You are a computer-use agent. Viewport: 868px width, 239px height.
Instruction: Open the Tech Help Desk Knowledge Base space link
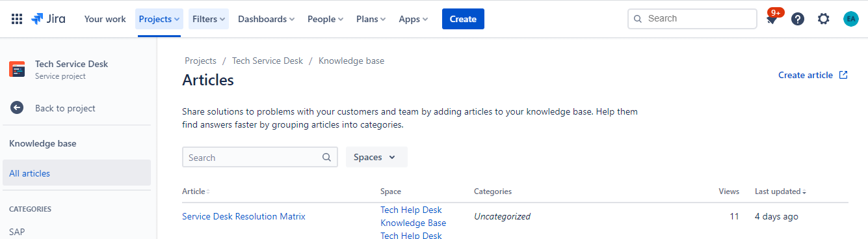(x=413, y=216)
